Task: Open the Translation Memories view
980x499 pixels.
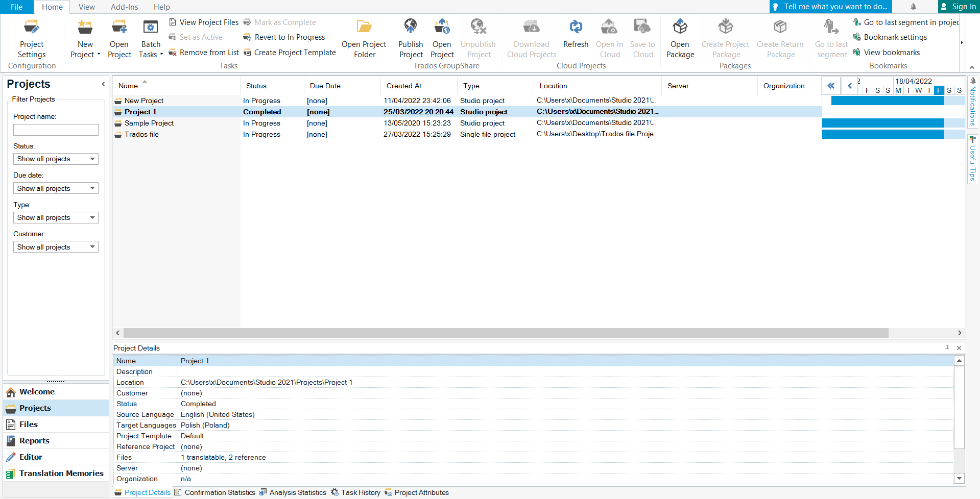Action: (x=56, y=473)
